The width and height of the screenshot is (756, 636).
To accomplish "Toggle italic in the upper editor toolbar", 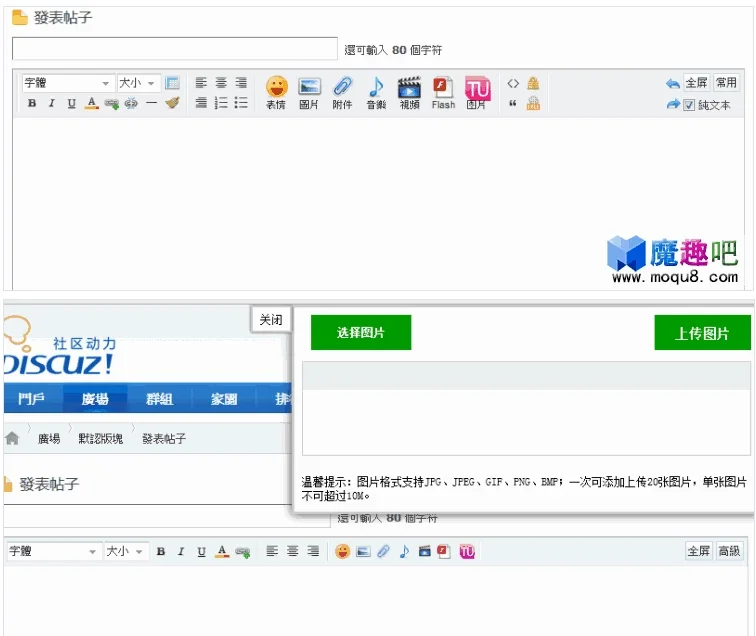I will [x=52, y=103].
